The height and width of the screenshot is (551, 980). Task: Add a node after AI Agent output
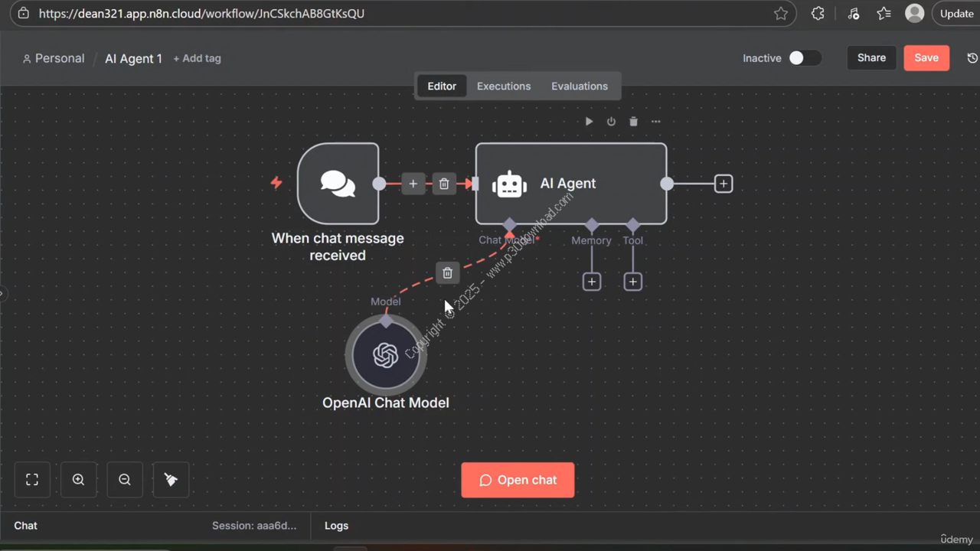(723, 184)
